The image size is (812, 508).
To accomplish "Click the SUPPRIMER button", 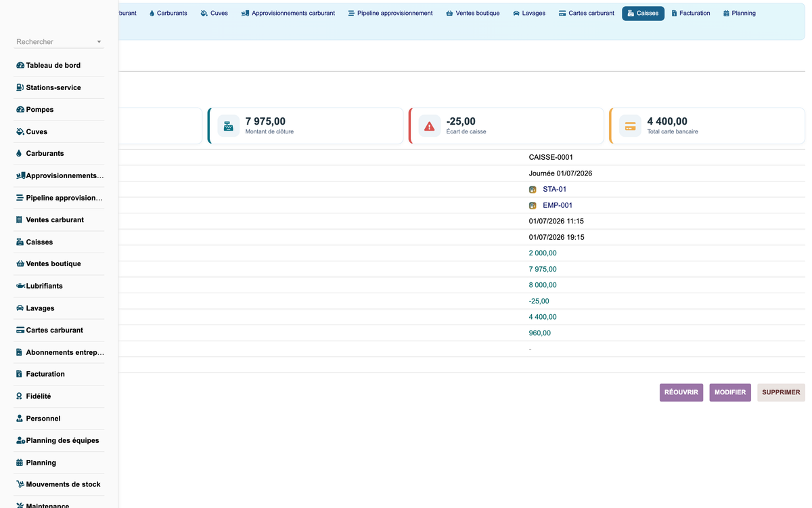I will click(x=781, y=393).
